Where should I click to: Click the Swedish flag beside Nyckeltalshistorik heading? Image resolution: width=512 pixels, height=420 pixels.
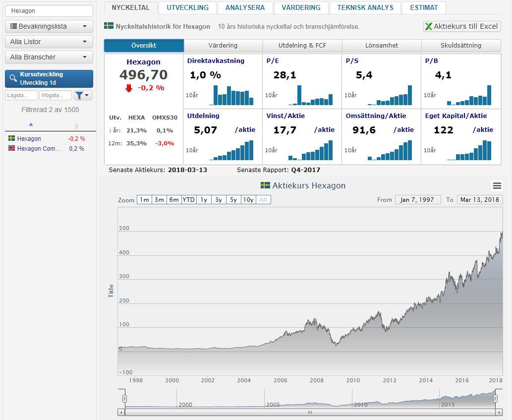109,26
